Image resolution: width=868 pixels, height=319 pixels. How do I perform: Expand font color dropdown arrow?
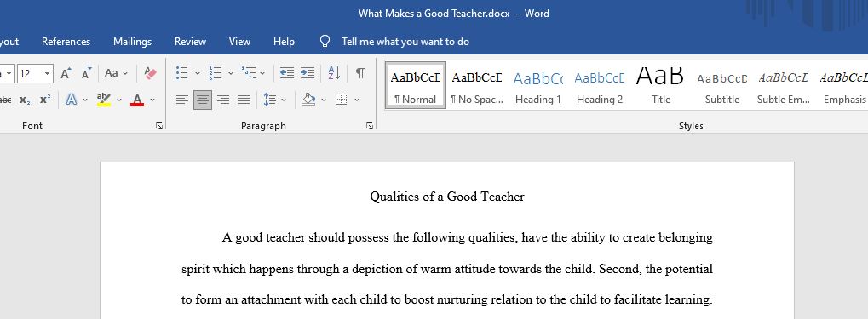(152, 100)
